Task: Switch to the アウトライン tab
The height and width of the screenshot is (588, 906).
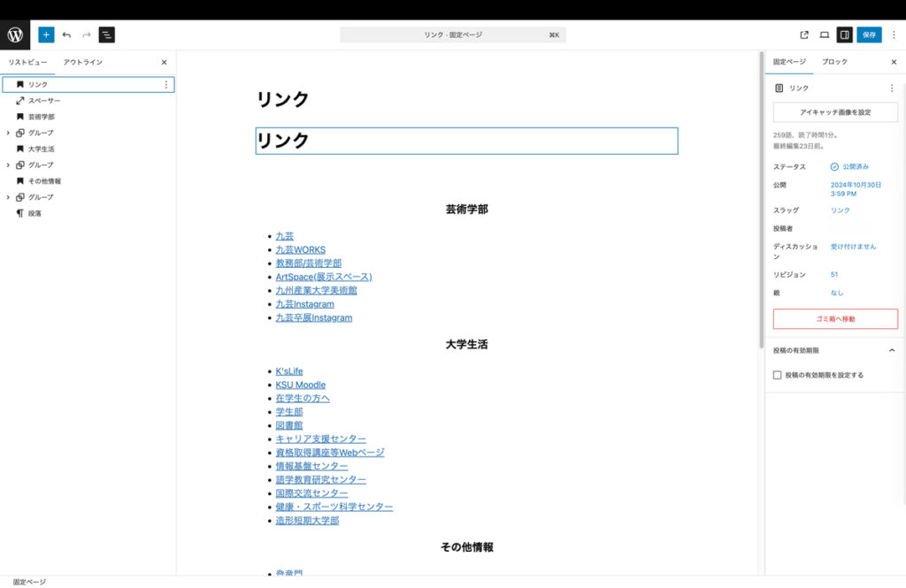Action: 82,63
